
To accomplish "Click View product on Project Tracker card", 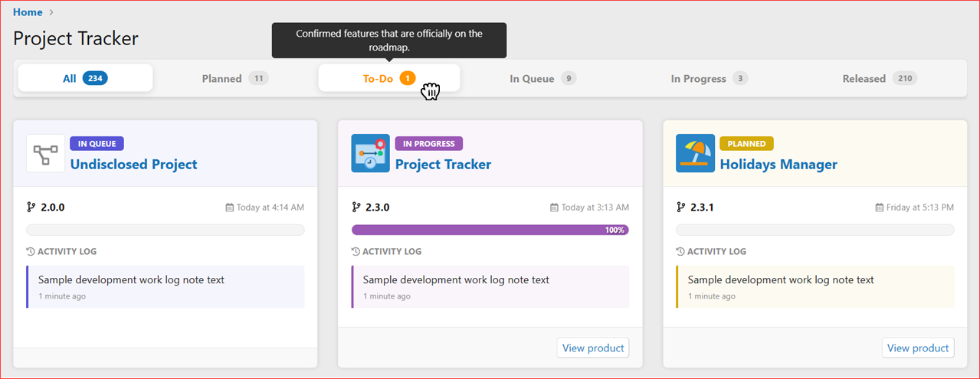I will (593, 348).
